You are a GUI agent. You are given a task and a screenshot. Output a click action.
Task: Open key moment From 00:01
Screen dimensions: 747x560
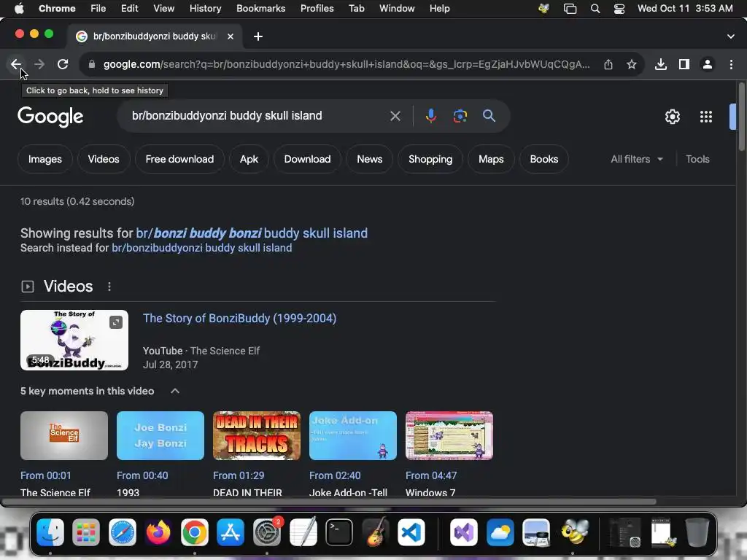click(x=64, y=436)
